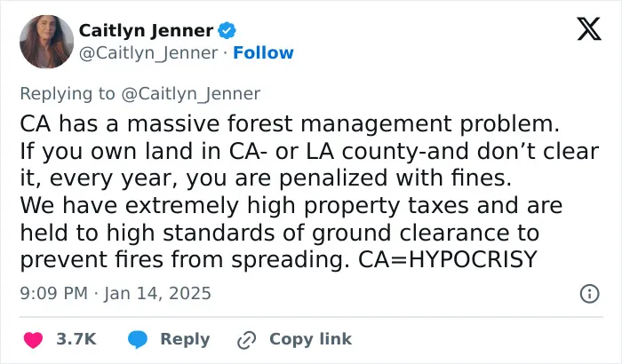Screen dimensions: 622x364
Task: Click the CA=HYPOCRISY text in the tweet
Action: (448, 259)
